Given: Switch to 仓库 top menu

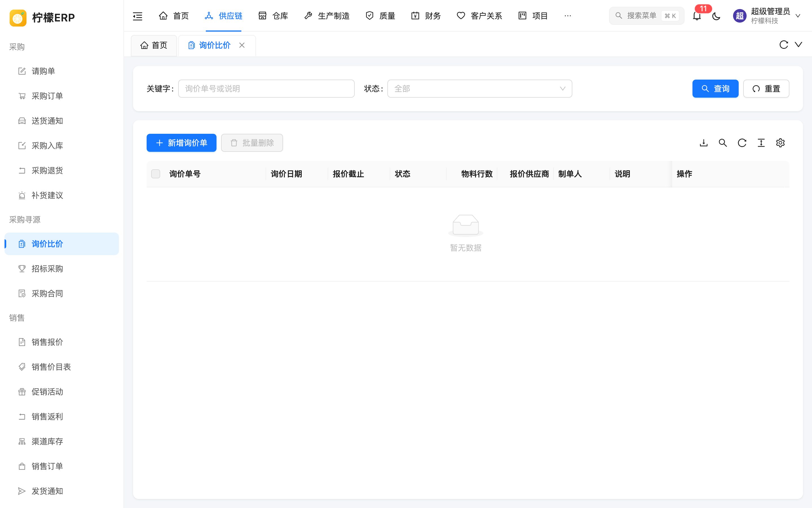Looking at the screenshot, I should [273, 16].
